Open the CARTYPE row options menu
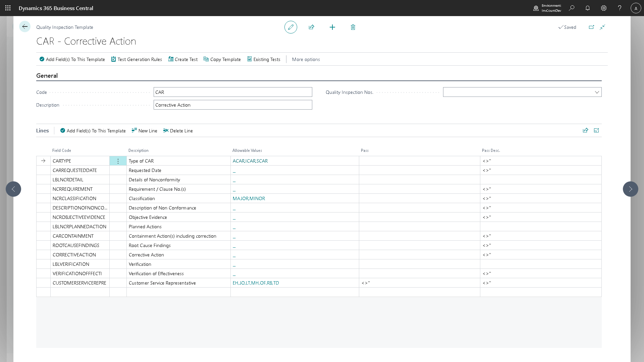 point(118,161)
